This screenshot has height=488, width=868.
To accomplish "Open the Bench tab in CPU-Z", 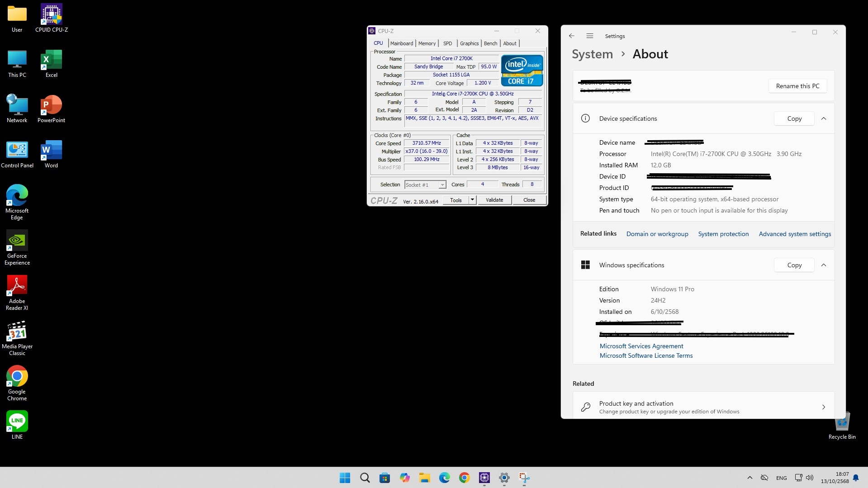I will click(x=490, y=43).
